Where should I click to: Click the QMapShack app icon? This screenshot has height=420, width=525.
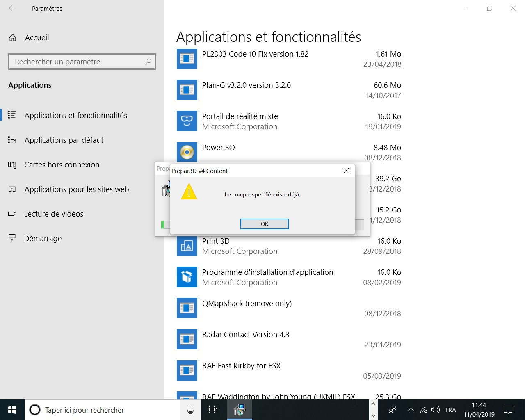pos(187,308)
